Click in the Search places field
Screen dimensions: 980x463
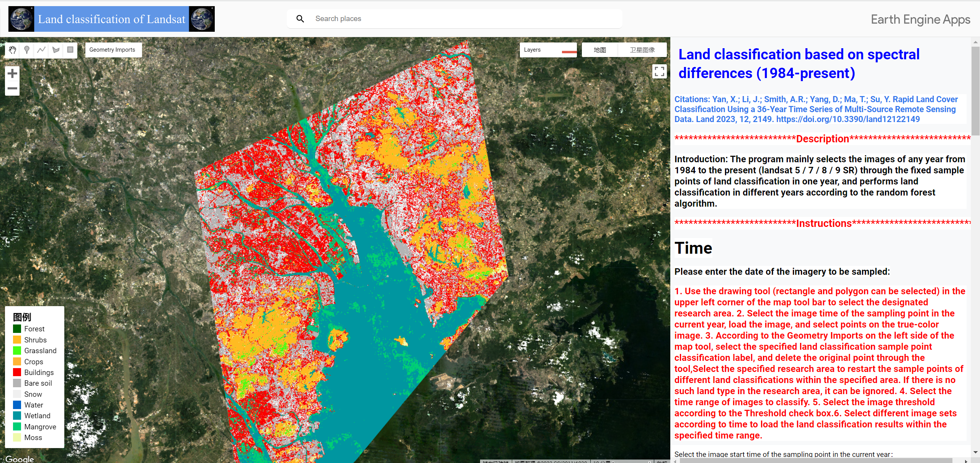459,19
